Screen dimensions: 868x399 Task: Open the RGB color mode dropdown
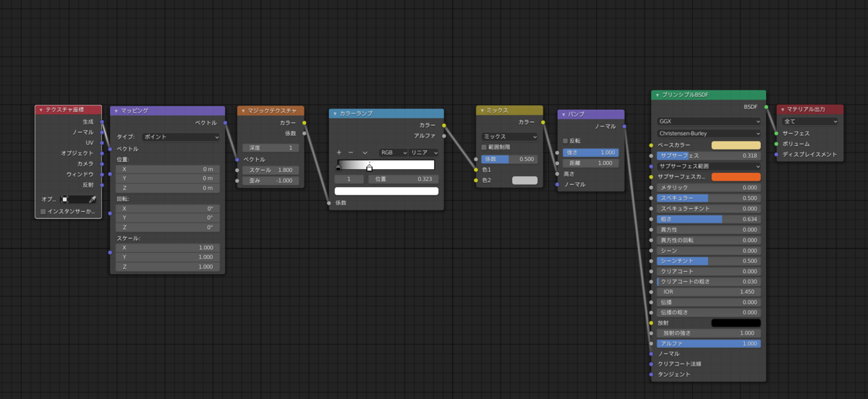[x=393, y=153]
